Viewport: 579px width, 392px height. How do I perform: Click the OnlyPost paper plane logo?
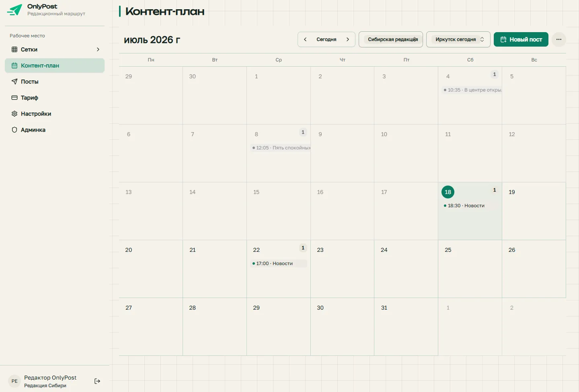[15, 10]
